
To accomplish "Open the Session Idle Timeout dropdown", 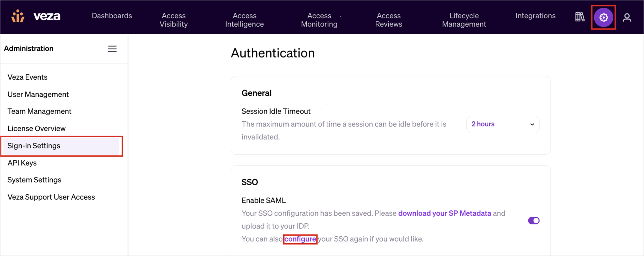I will coord(502,124).
